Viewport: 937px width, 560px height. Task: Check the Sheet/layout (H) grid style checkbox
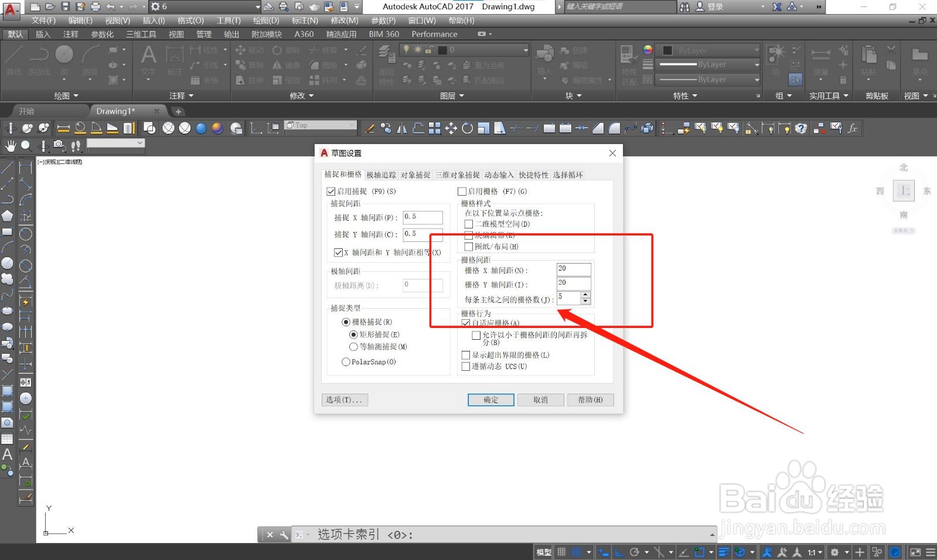(x=469, y=247)
